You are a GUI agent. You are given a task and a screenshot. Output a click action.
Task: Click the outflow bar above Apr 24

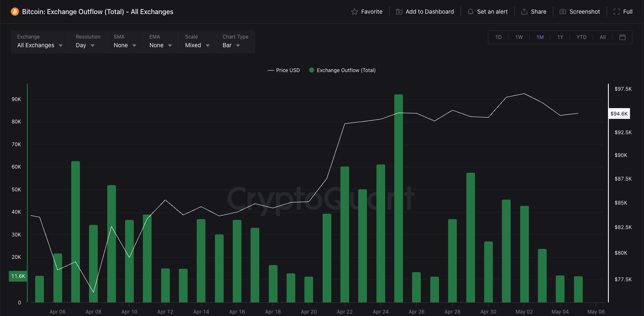click(381, 234)
